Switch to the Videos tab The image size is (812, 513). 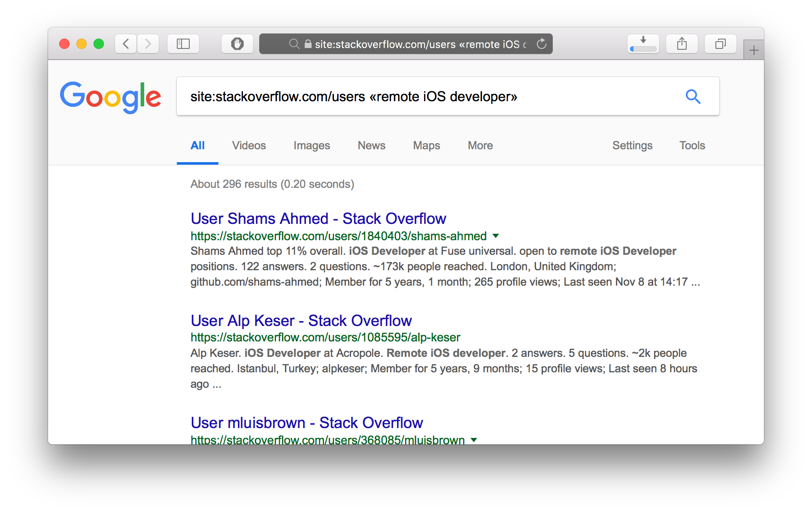pyautogui.click(x=249, y=145)
